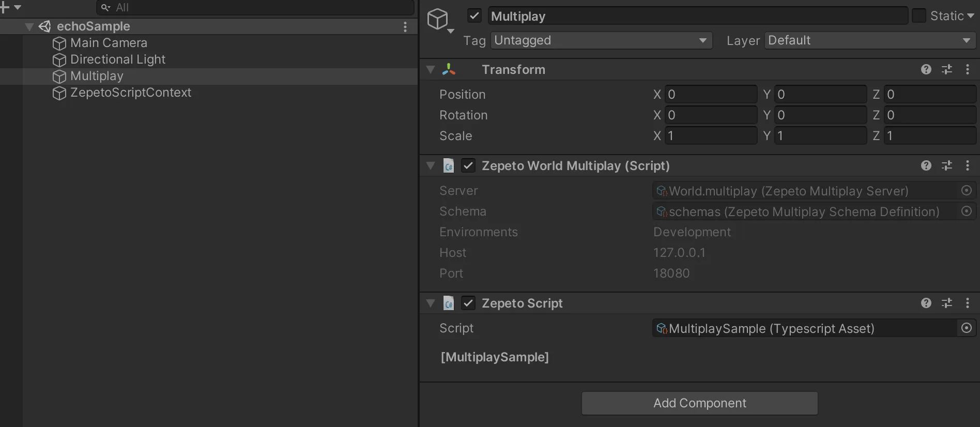Click the Main Camera cube icon

pyautogui.click(x=59, y=43)
